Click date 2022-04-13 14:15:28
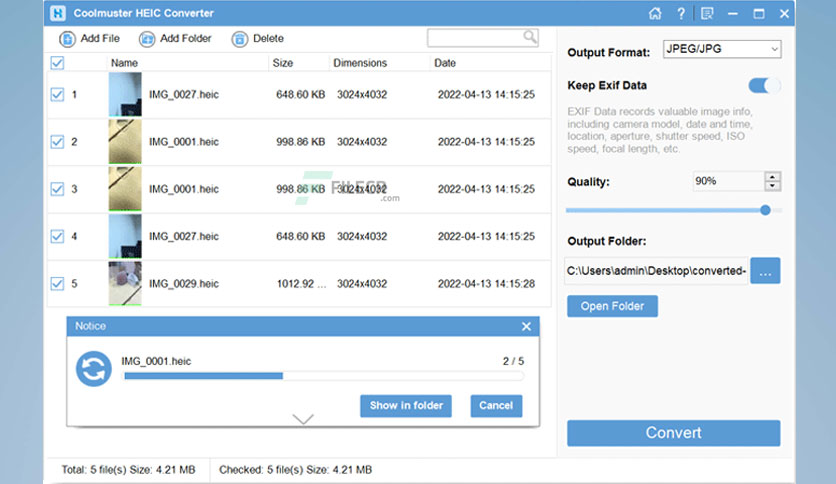This screenshot has width=836, height=484. click(x=486, y=284)
